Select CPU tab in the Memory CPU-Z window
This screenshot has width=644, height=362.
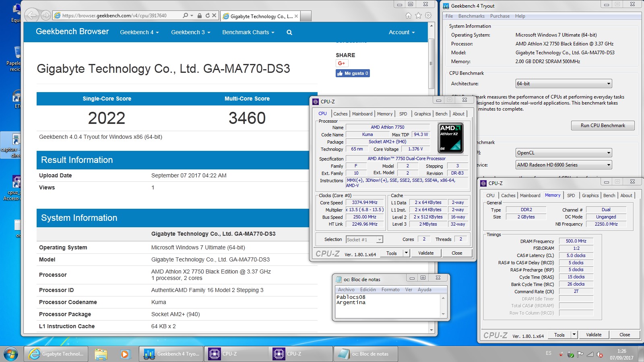point(490,195)
